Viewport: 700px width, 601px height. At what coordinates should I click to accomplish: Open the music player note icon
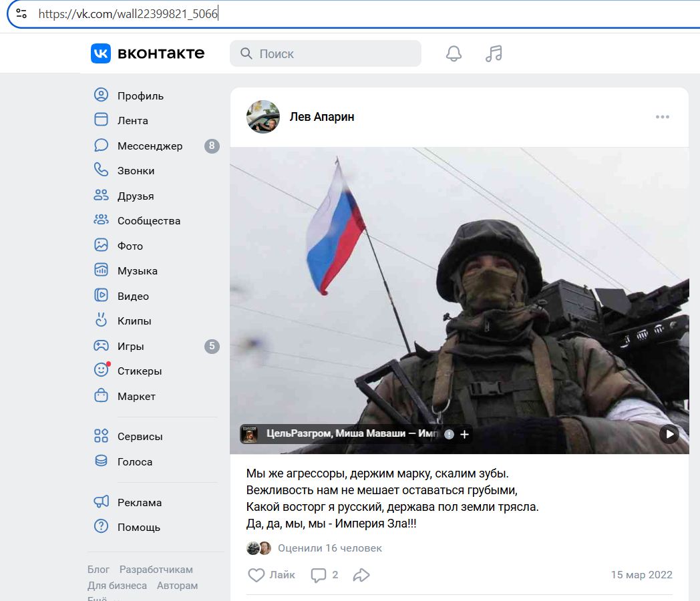(x=494, y=54)
